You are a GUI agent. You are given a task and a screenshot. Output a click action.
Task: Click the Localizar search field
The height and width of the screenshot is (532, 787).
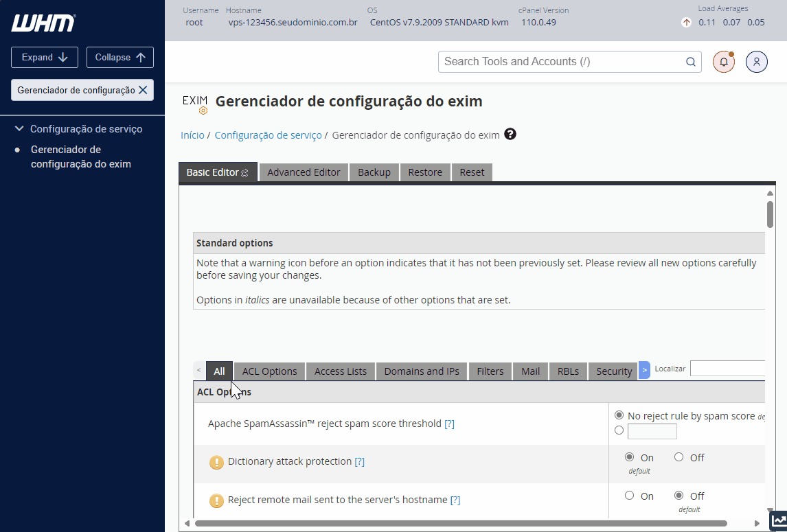pos(727,369)
